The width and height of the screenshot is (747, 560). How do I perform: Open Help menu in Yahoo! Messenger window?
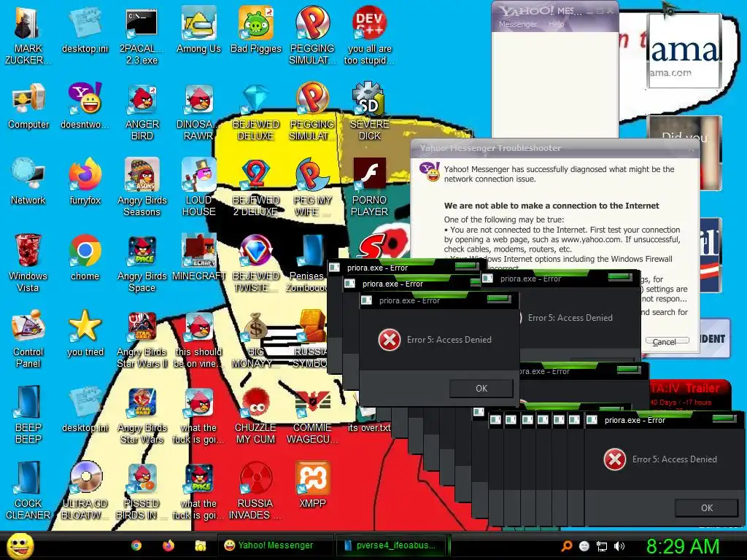556,24
